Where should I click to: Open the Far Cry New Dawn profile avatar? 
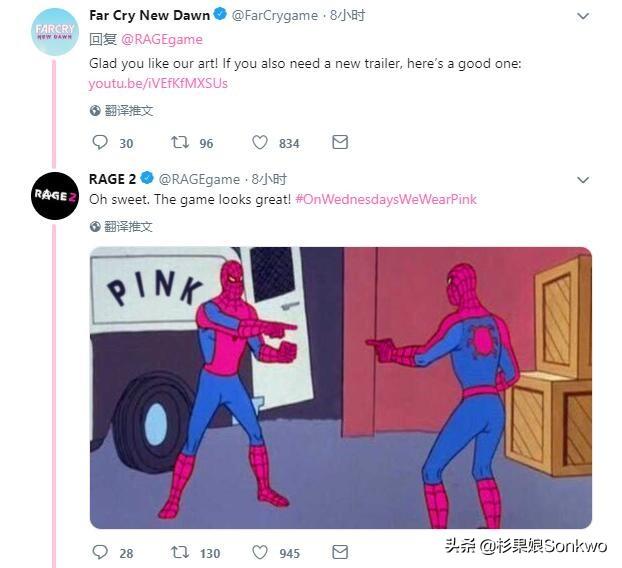click(55, 32)
